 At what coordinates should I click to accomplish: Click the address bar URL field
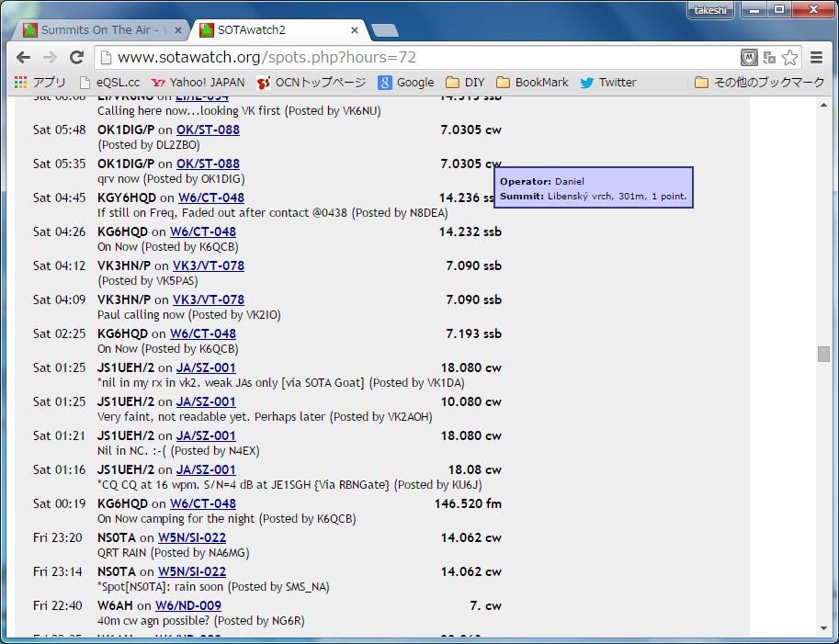[414, 57]
